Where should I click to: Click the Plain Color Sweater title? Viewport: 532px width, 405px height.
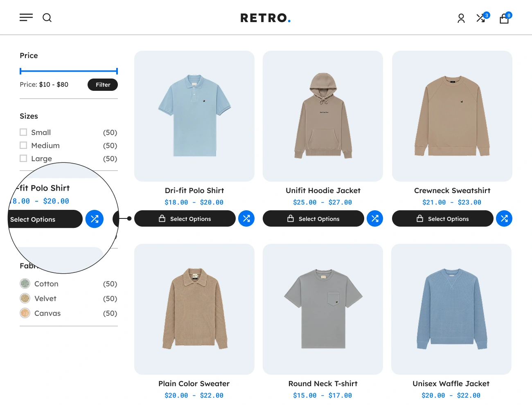[194, 384]
